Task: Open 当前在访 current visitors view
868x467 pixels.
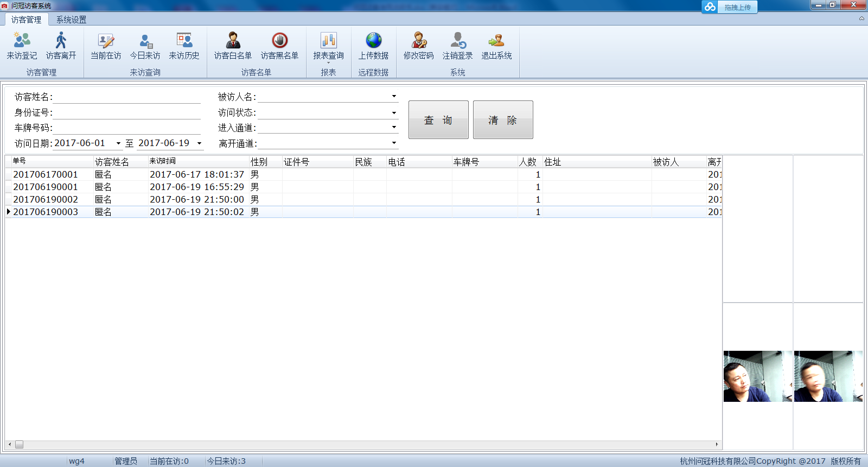Action: tap(106, 46)
